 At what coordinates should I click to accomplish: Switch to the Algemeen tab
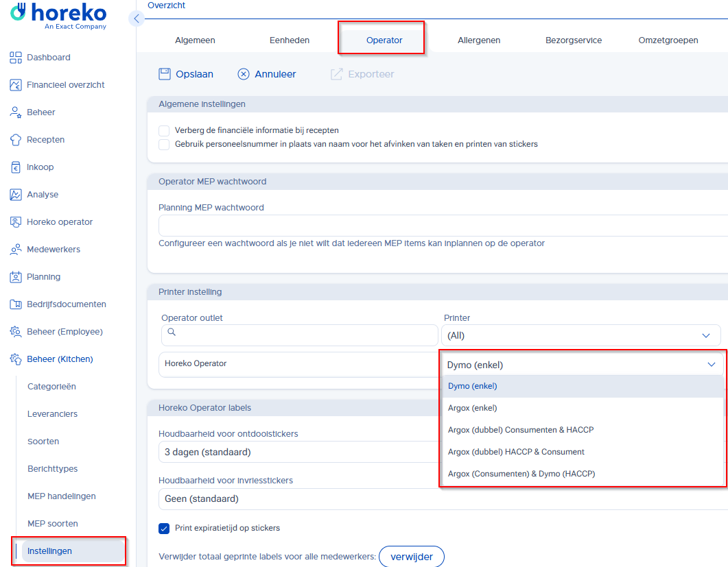(x=195, y=40)
